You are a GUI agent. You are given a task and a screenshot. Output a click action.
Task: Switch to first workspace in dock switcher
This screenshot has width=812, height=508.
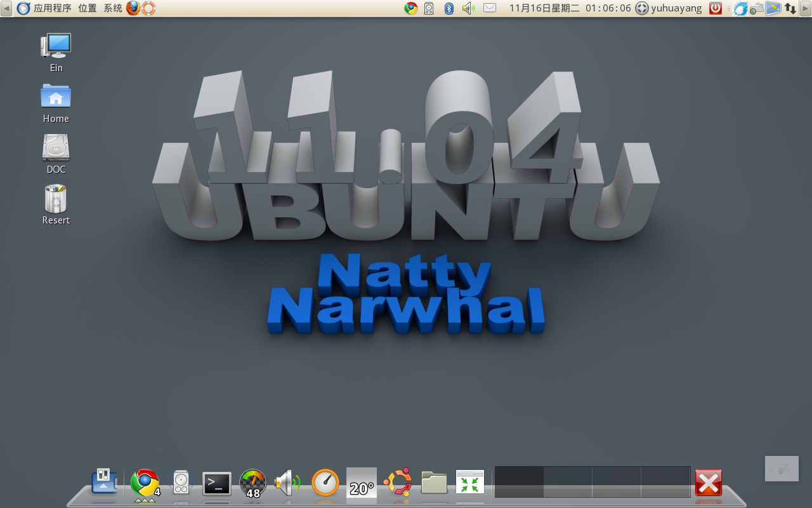pyautogui.click(x=519, y=482)
